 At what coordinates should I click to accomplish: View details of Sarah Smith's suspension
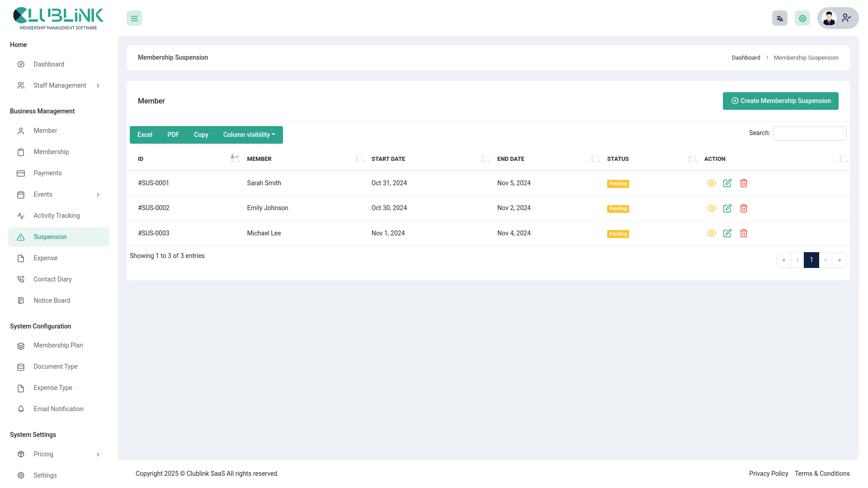coord(711,183)
